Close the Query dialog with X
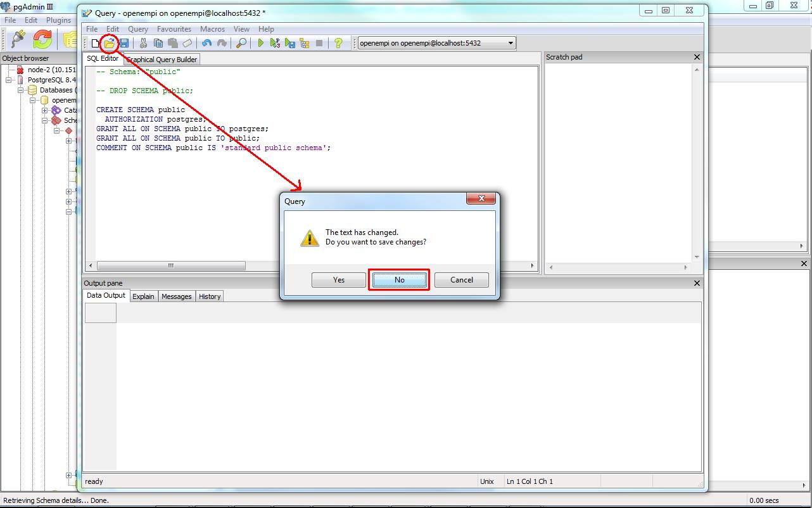This screenshot has height=508, width=812. tap(481, 199)
